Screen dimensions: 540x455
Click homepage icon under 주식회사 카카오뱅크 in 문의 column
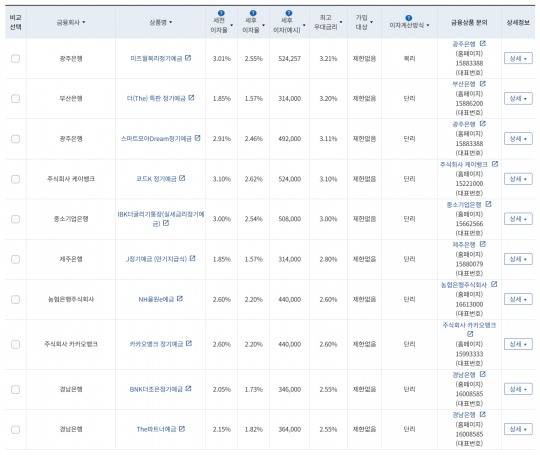pyautogui.click(x=470, y=334)
